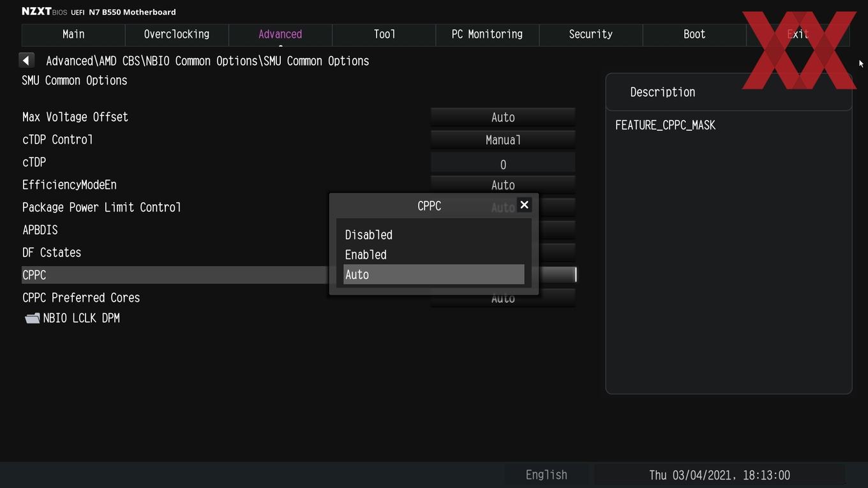This screenshot has width=868, height=488.
Task: Click the FEATURE_CPPC_MASK description text
Action: pyautogui.click(x=665, y=125)
